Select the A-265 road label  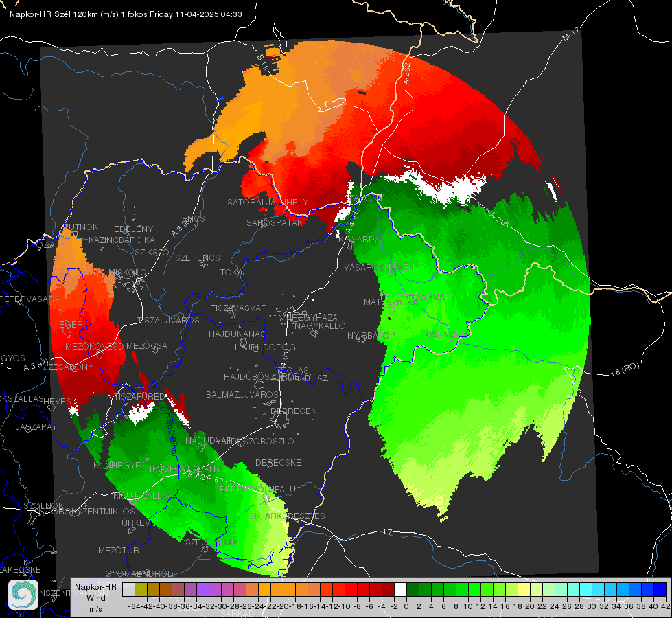[499, 219]
